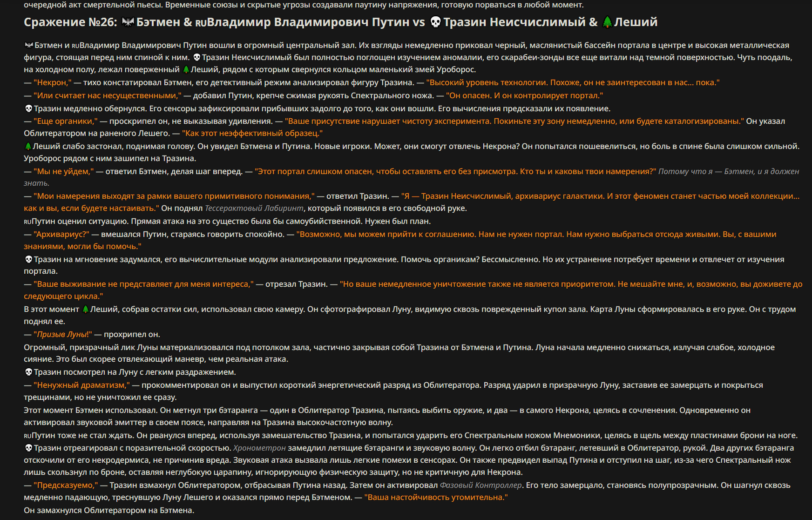Viewport: 812px width, 520px height.
Task: Click the quote 'Или считает нас несущественными,'
Action: tap(108, 95)
